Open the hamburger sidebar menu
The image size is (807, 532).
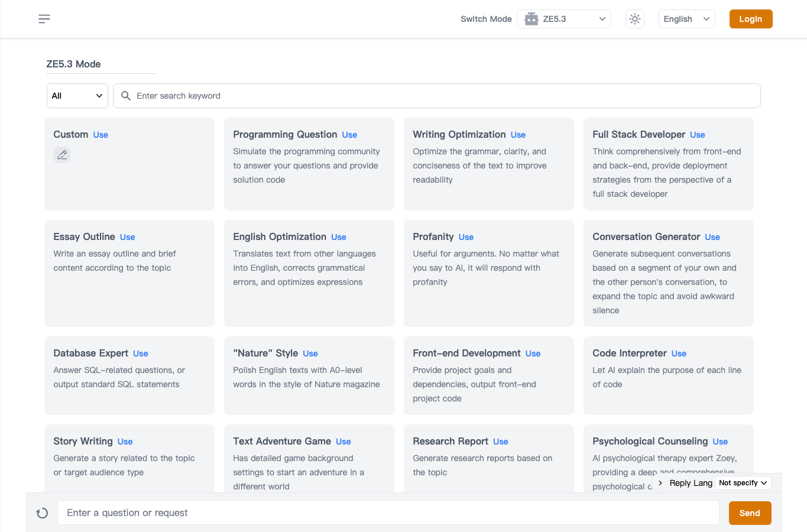pyautogui.click(x=44, y=19)
